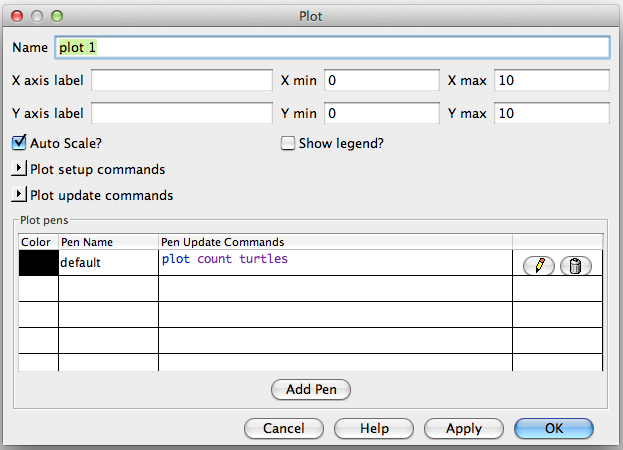Viewport: 623px width, 450px height.
Task: Enable the Show legend checkbox
Action: point(288,143)
